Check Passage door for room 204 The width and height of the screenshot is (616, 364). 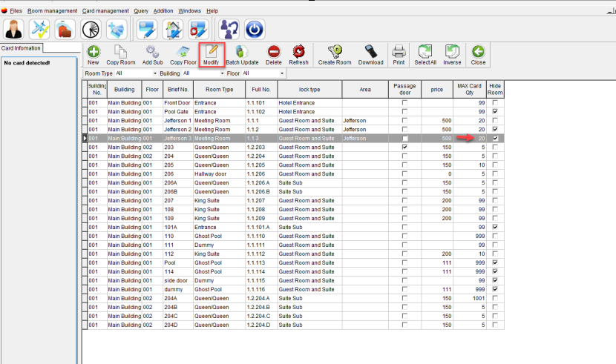[404, 156]
